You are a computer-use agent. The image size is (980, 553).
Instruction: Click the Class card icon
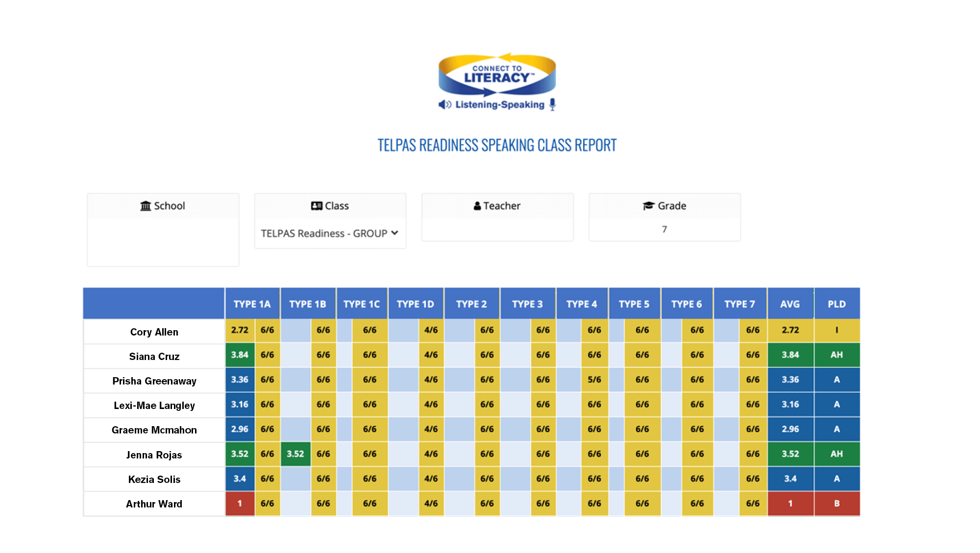click(317, 206)
